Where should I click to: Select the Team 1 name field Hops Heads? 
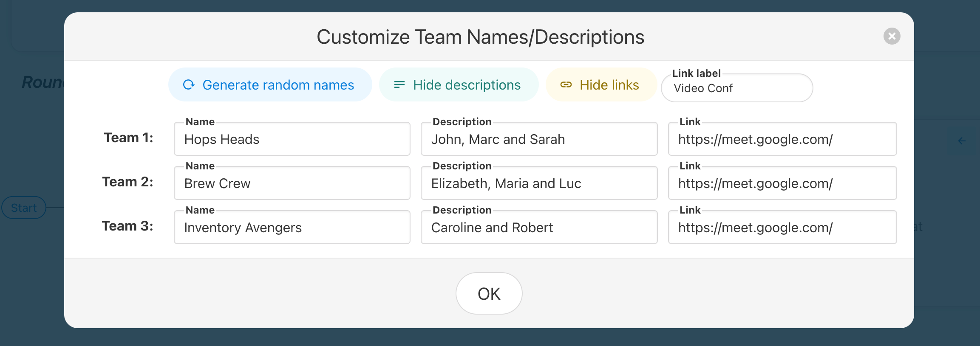tap(292, 139)
